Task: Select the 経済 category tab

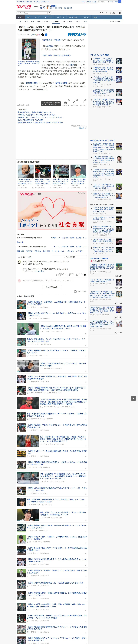Action: coord(39,21)
